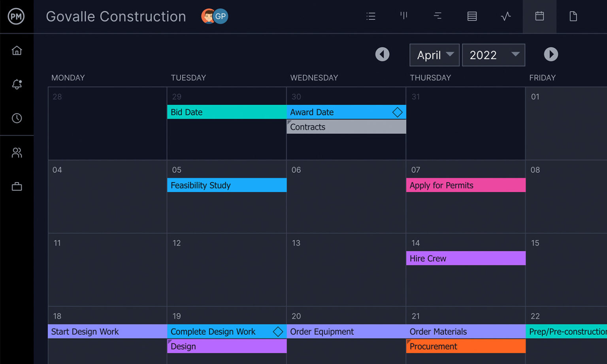Open the GP user avatar menu

pos(221,16)
